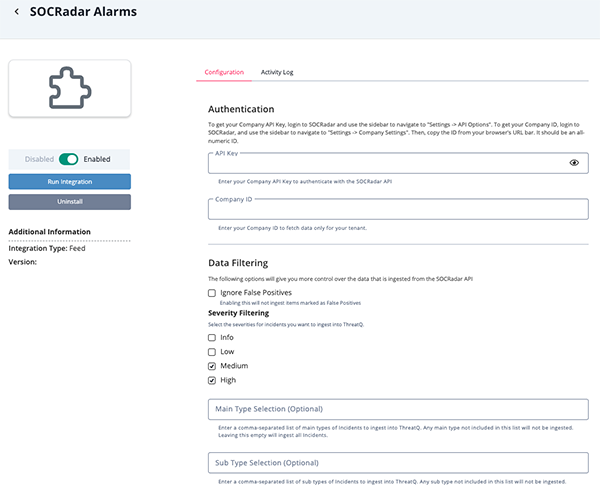Click the Main Type Selection field
This screenshot has height=492, width=600.
[x=397, y=409]
